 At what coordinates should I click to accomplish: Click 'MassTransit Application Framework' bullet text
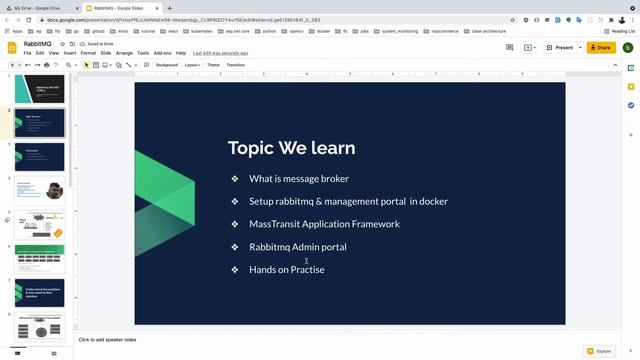(x=324, y=224)
